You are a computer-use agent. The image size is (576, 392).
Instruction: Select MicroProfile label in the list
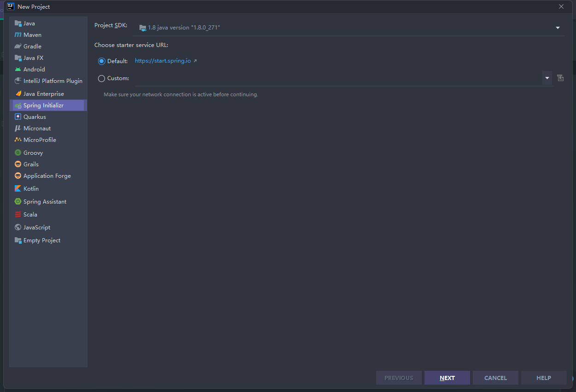tap(40, 140)
